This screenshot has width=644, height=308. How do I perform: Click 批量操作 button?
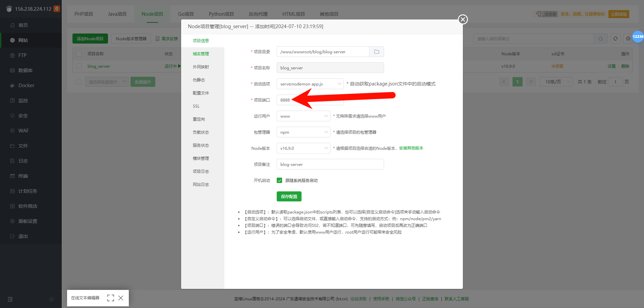pyautogui.click(x=143, y=82)
